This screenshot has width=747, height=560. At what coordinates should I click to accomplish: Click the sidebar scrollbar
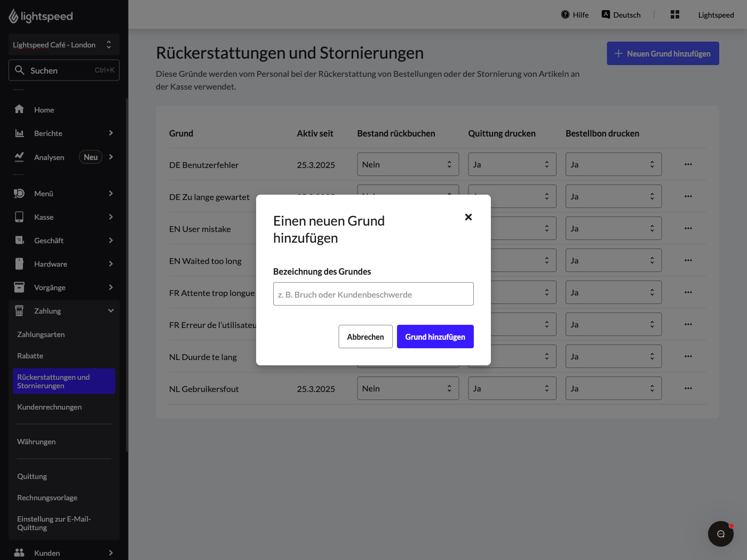126,275
